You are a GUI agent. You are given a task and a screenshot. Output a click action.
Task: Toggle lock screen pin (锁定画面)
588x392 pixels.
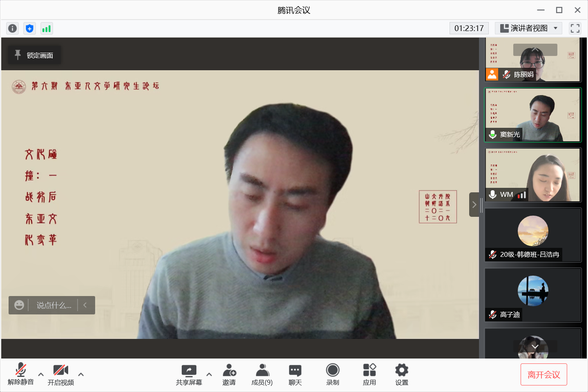pyautogui.click(x=35, y=55)
